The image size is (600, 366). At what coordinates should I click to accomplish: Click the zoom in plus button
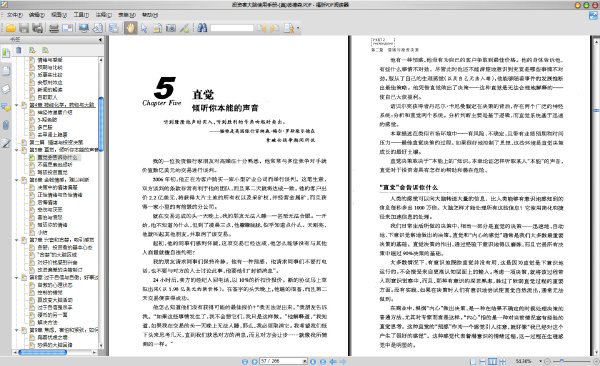click(596, 361)
